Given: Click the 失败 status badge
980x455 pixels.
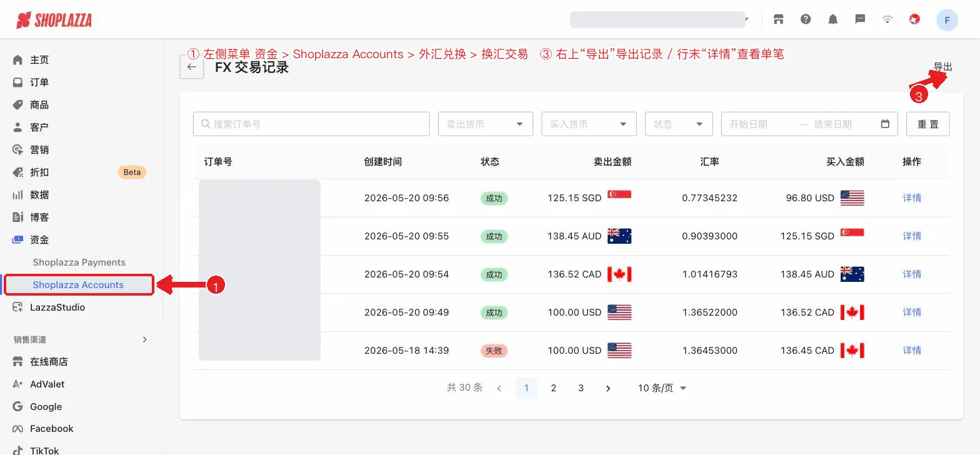Looking at the screenshot, I should (494, 351).
